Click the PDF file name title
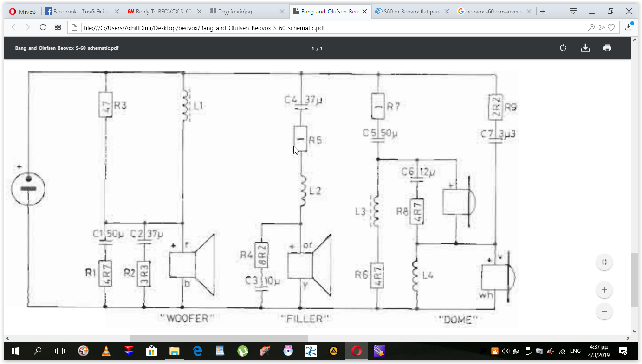 (x=67, y=48)
